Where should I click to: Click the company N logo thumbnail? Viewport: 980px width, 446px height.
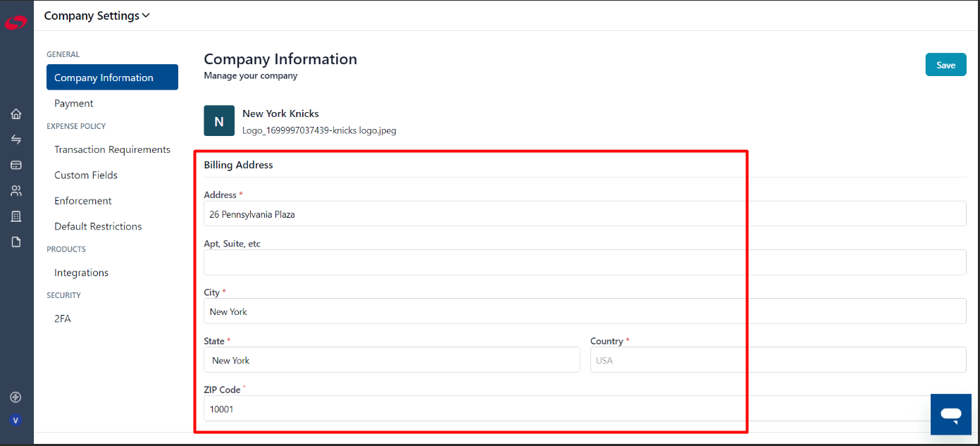(219, 120)
